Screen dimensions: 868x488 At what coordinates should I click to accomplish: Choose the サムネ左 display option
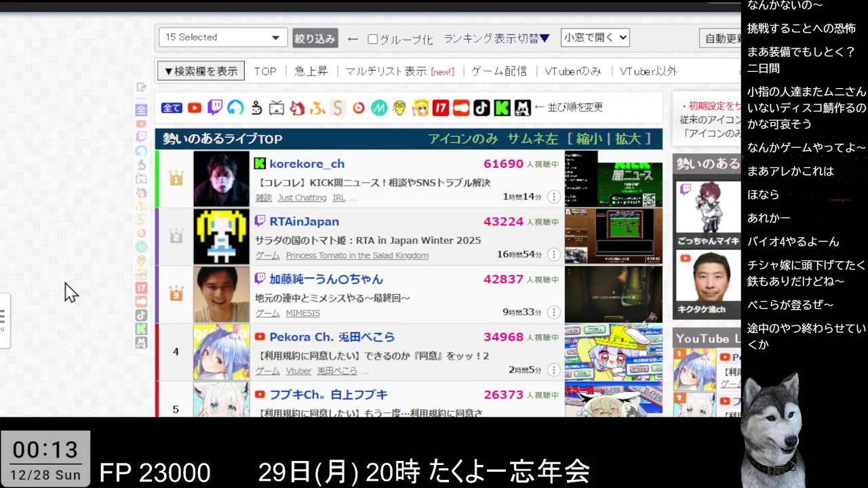(532, 139)
